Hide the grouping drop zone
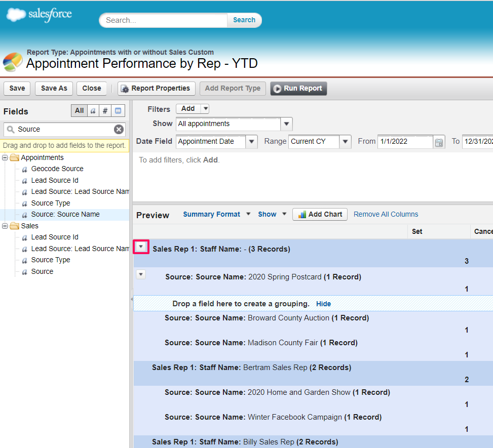The image size is (493, 448). coord(324,304)
